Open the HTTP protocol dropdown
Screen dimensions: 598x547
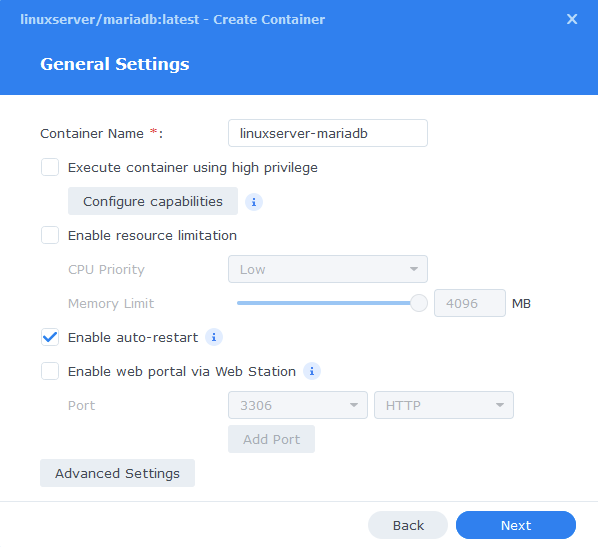(x=444, y=405)
